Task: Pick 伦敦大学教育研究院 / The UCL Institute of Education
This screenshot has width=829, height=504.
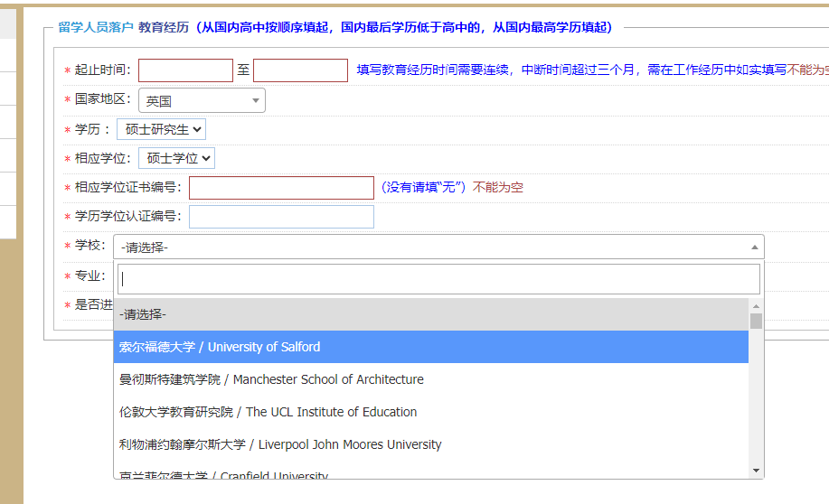Action: click(x=430, y=412)
